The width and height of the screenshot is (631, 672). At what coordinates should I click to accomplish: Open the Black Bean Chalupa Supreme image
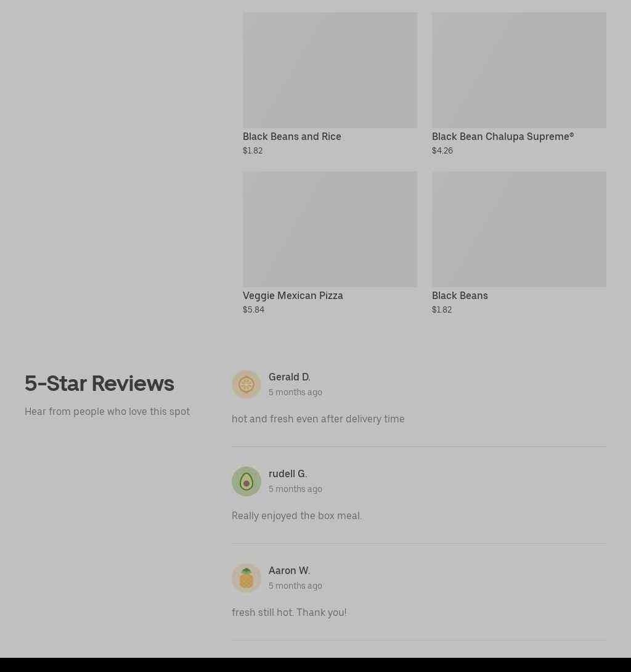coord(519,70)
